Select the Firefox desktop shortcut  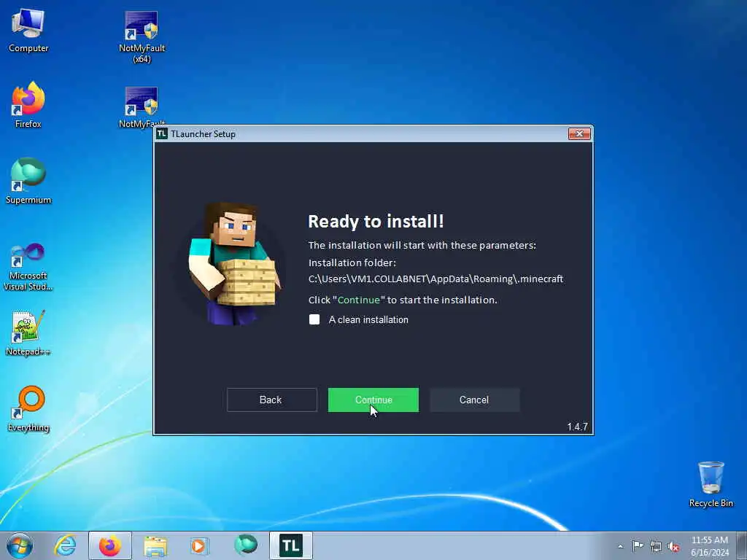28,105
